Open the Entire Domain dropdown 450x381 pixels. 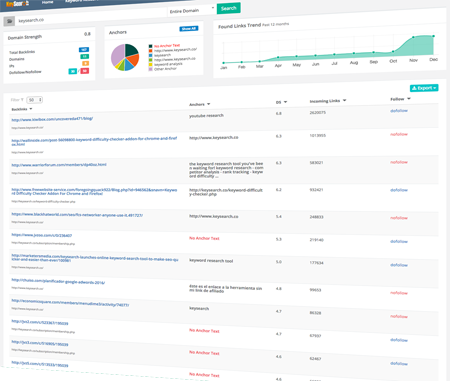click(x=191, y=11)
